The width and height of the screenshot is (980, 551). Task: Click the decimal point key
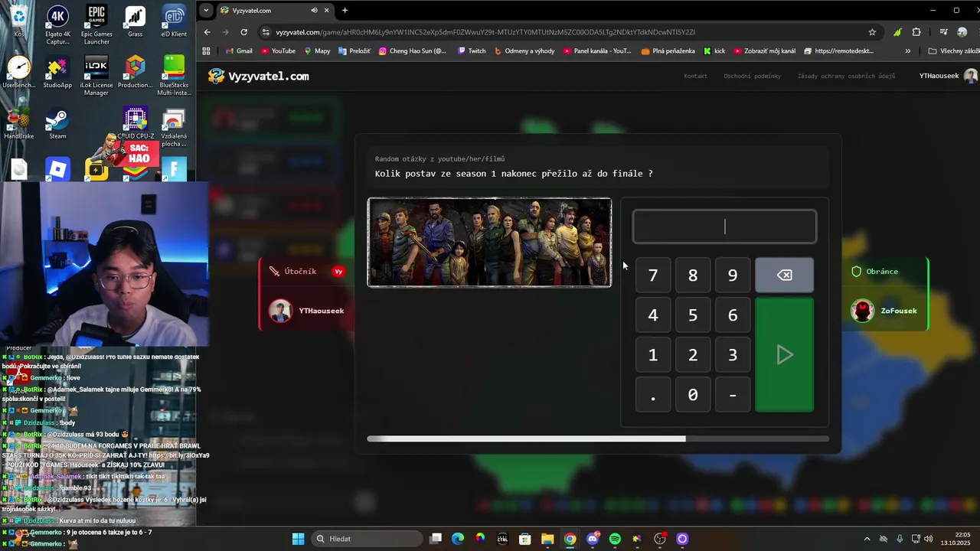653,395
